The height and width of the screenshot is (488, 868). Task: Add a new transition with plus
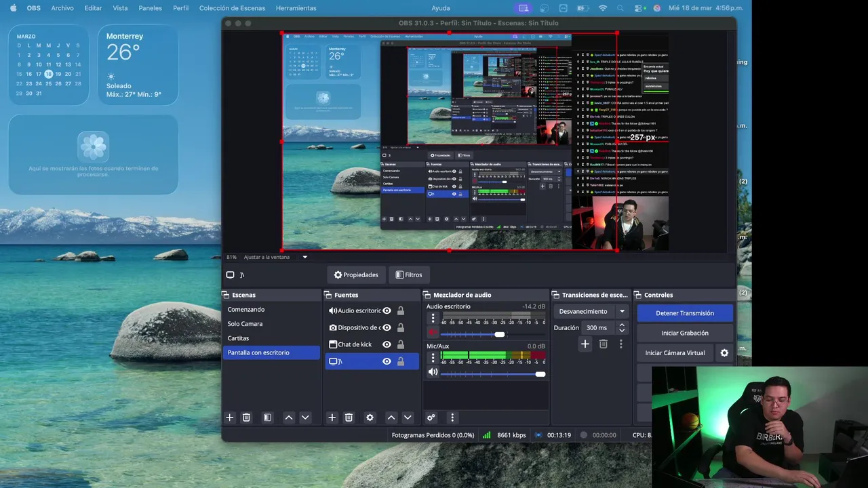pyautogui.click(x=585, y=344)
